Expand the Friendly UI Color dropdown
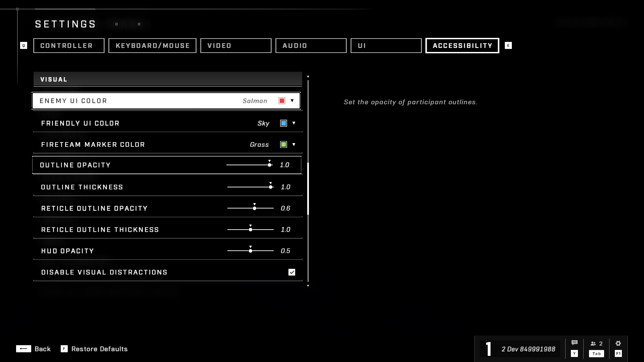The height and width of the screenshot is (362, 644). click(x=294, y=123)
